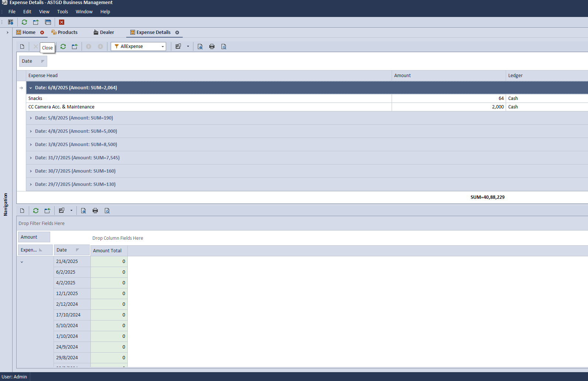Expand the Date: 30/7/2025 group
The width and height of the screenshot is (588, 381).
[31, 171]
